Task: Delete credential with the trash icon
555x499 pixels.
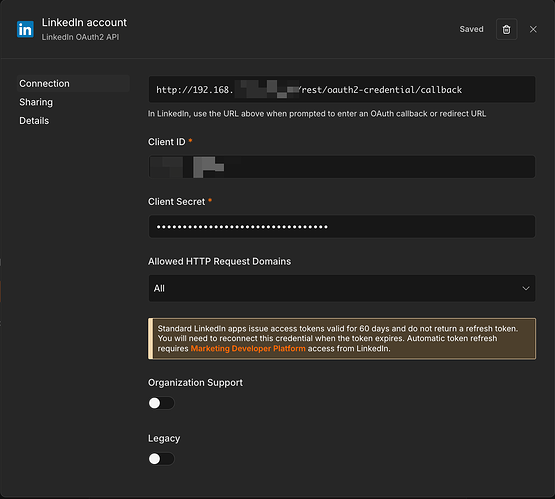Action: (506, 29)
